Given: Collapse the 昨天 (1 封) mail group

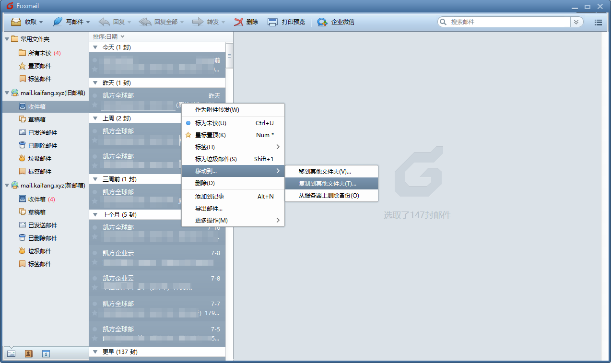Looking at the screenshot, I should point(95,83).
